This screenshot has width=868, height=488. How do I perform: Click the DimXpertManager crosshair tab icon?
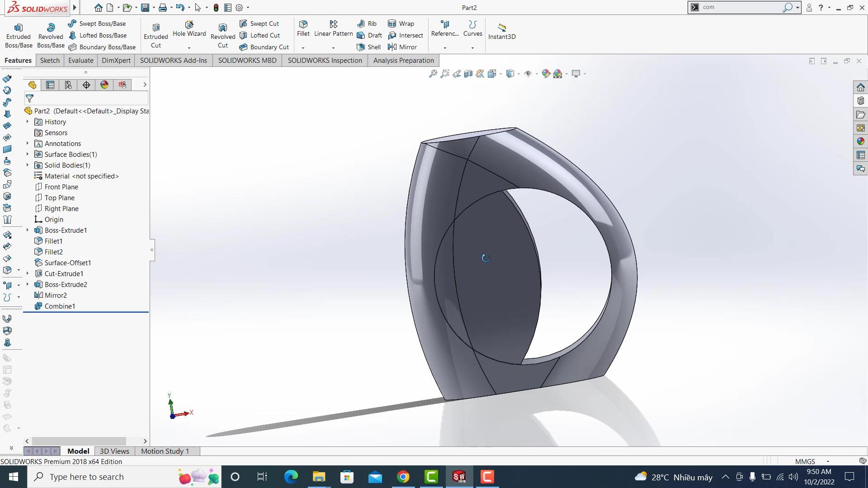pos(86,85)
